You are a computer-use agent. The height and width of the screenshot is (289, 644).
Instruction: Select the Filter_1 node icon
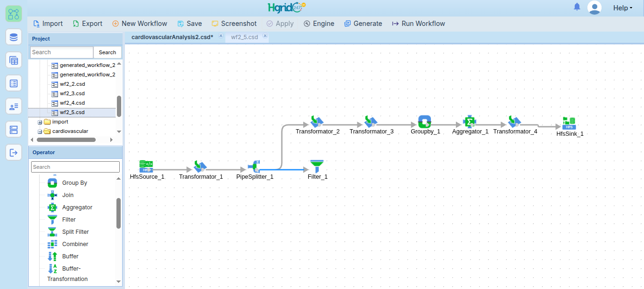coord(317,166)
